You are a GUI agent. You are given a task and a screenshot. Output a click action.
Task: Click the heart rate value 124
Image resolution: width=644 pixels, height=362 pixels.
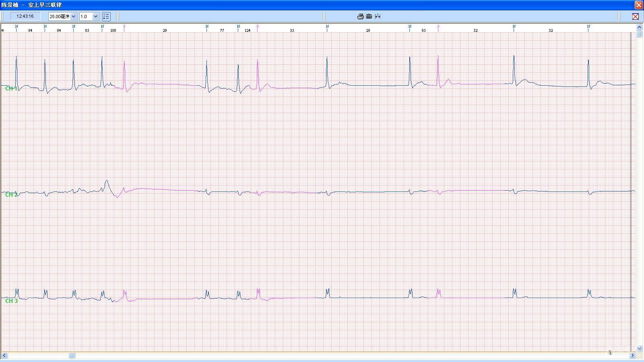pyautogui.click(x=248, y=31)
